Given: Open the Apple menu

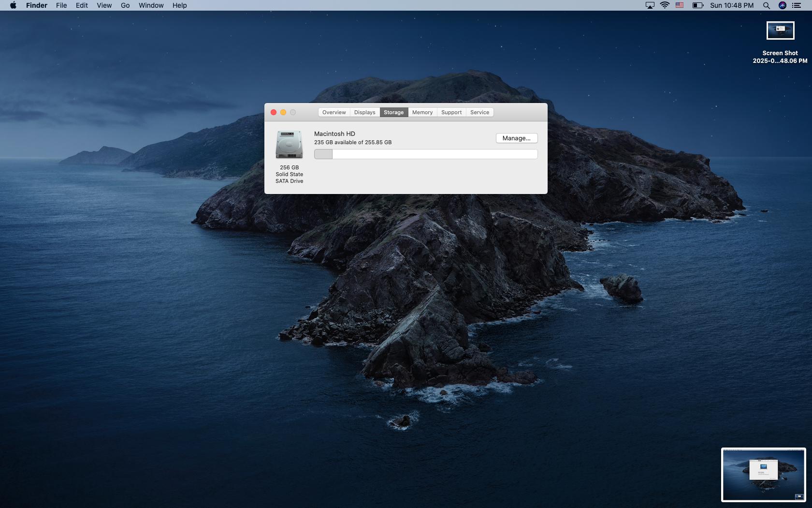Looking at the screenshot, I should [13, 5].
